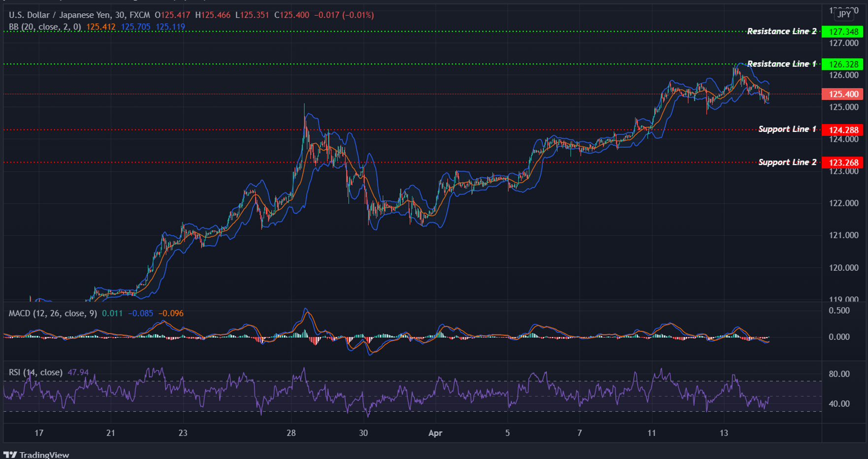Click the JPY currency label on price scale

point(844,15)
